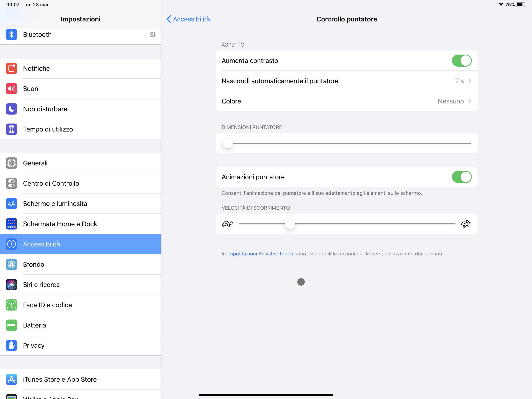Click the date Lun 23 mar

click(36, 4)
